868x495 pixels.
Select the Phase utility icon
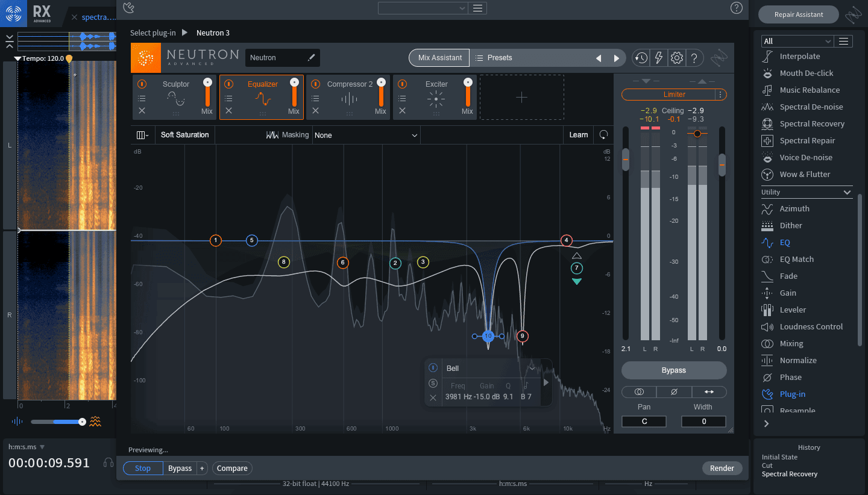pyautogui.click(x=767, y=377)
